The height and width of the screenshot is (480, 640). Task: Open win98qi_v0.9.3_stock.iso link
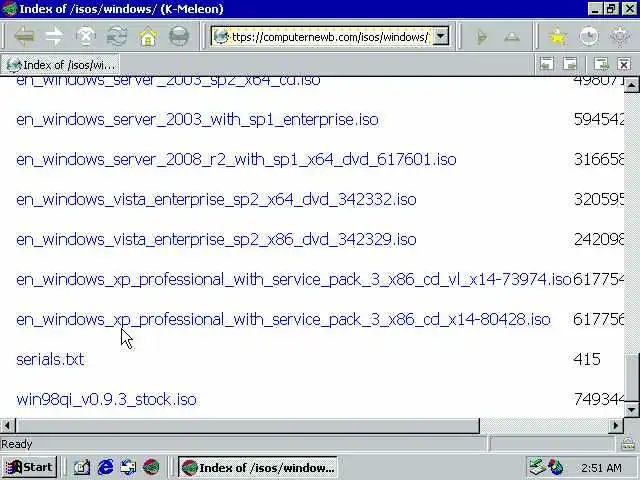point(106,400)
